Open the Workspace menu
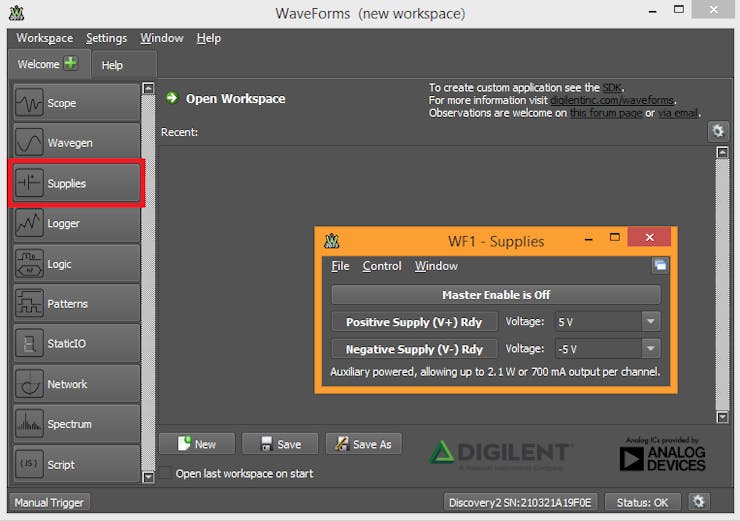 pyautogui.click(x=45, y=38)
